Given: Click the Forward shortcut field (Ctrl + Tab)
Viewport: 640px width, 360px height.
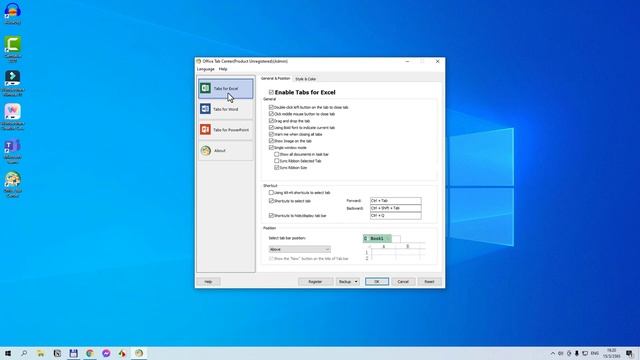Looking at the screenshot, I should 396,201.
